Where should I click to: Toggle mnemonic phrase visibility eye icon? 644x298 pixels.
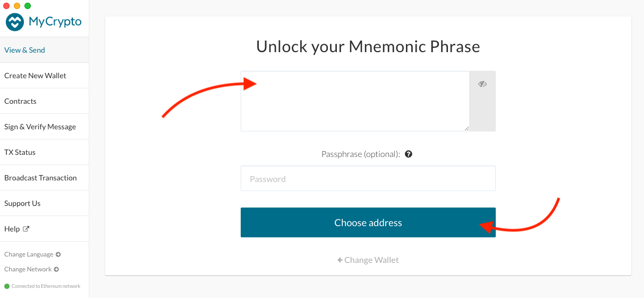point(482,84)
